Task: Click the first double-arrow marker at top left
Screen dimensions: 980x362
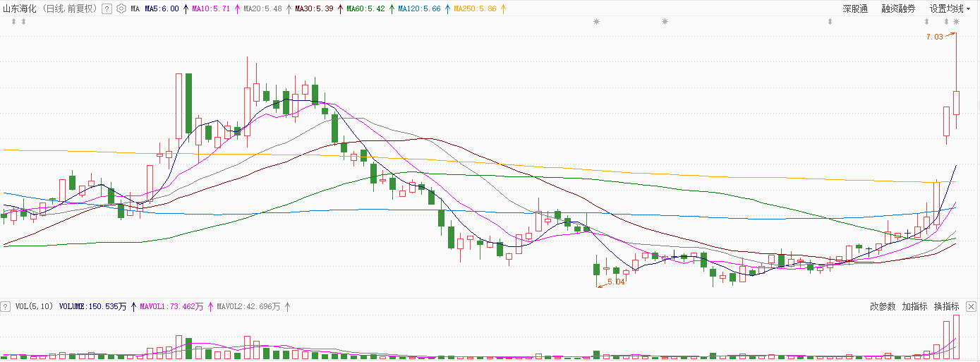Action: [13, 22]
